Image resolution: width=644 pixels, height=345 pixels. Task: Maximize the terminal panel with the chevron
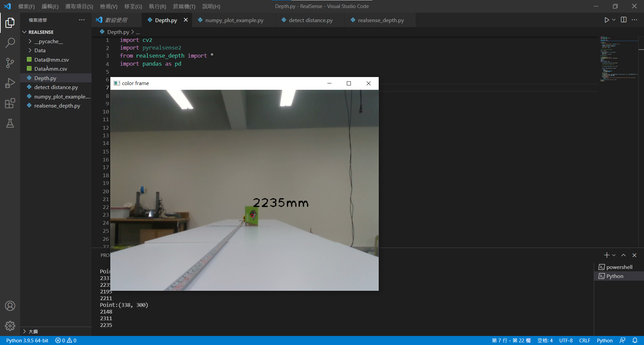tap(624, 255)
